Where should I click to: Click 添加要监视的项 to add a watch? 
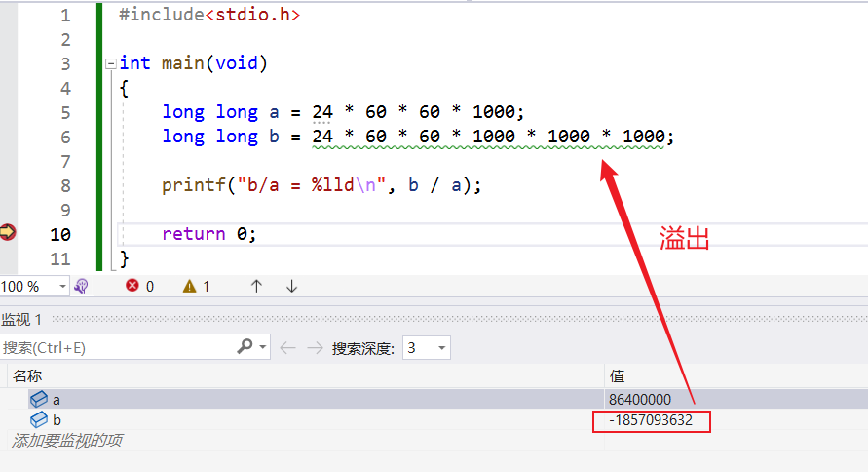click(66, 441)
